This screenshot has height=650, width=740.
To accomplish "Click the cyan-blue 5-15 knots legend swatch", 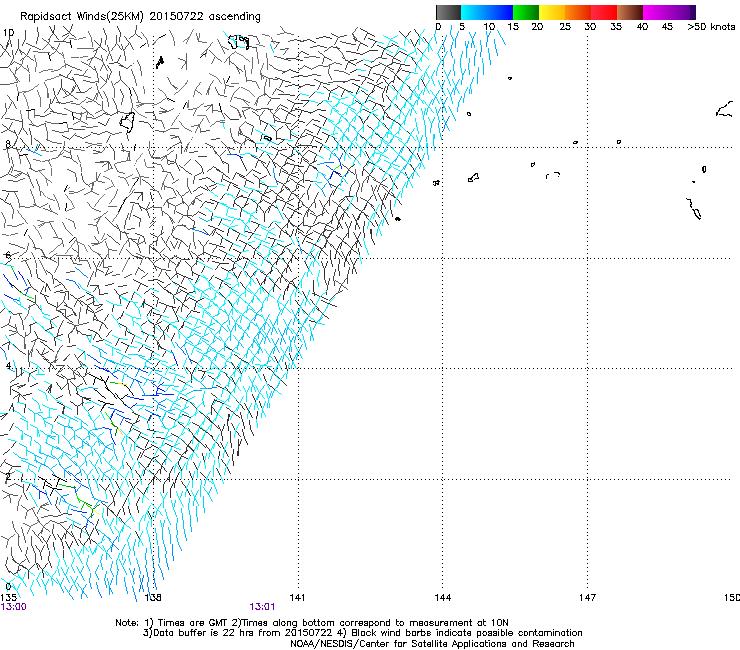I will coord(487,12).
